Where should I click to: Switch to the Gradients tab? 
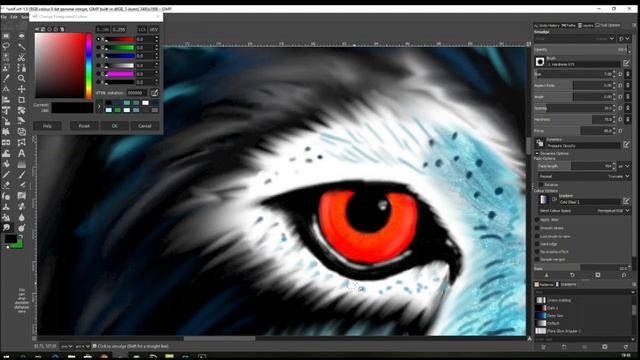pyautogui.click(x=566, y=284)
